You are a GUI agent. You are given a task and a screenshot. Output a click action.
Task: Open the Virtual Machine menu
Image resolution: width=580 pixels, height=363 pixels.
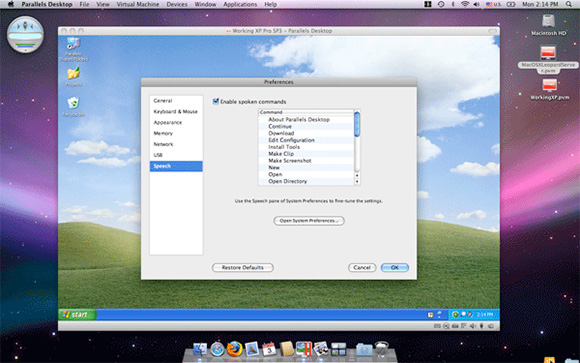click(x=138, y=4)
